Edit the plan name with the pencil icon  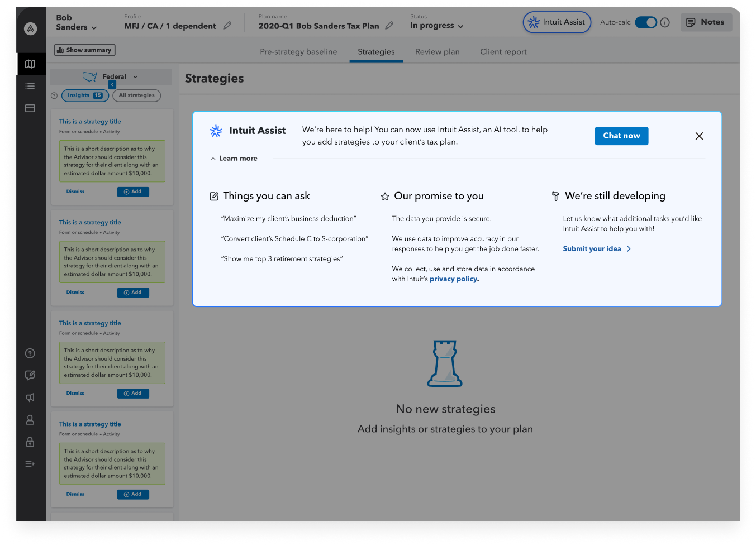tap(389, 26)
